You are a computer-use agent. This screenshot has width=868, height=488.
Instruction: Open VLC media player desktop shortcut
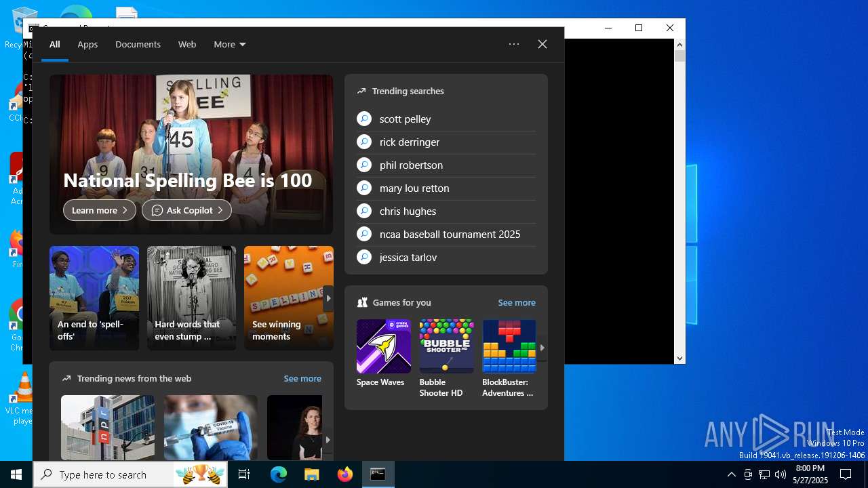pos(23,399)
